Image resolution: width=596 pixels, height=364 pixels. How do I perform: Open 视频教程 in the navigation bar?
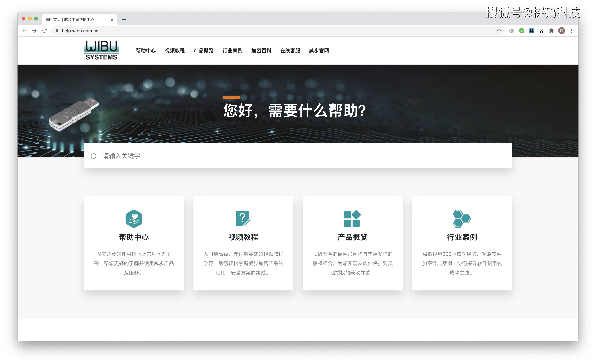tap(175, 51)
